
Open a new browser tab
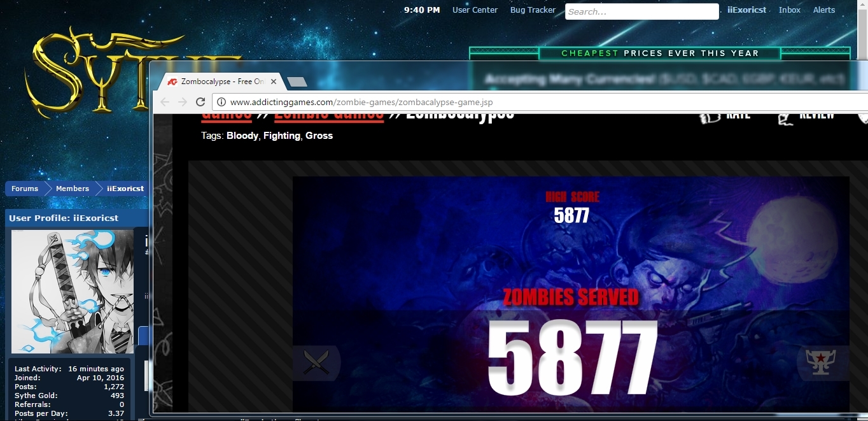297,82
